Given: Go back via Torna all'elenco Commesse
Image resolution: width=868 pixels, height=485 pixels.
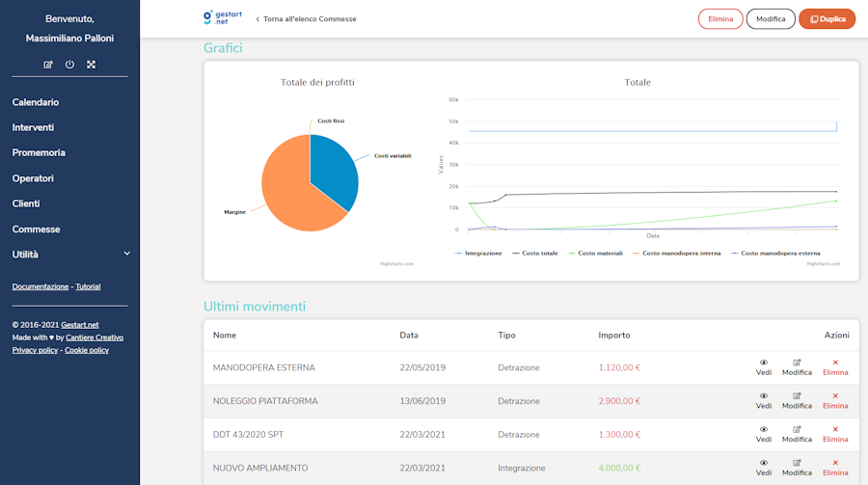Looking at the screenshot, I should [305, 19].
